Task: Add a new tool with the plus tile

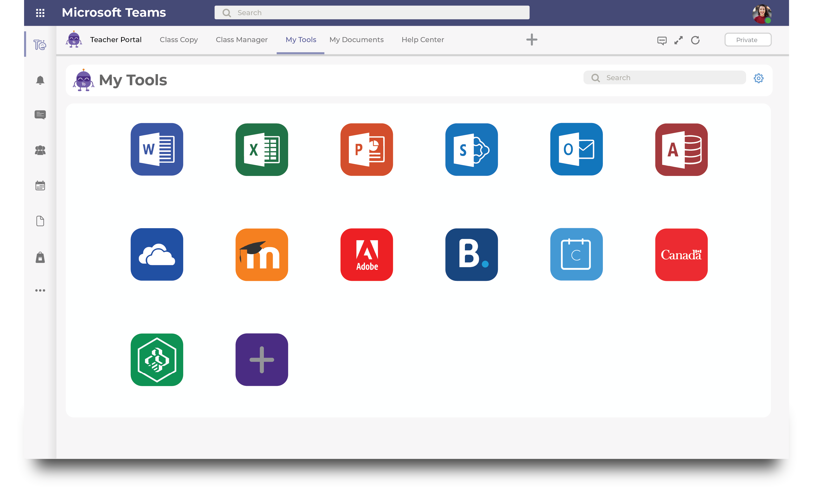Action: click(x=262, y=360)
